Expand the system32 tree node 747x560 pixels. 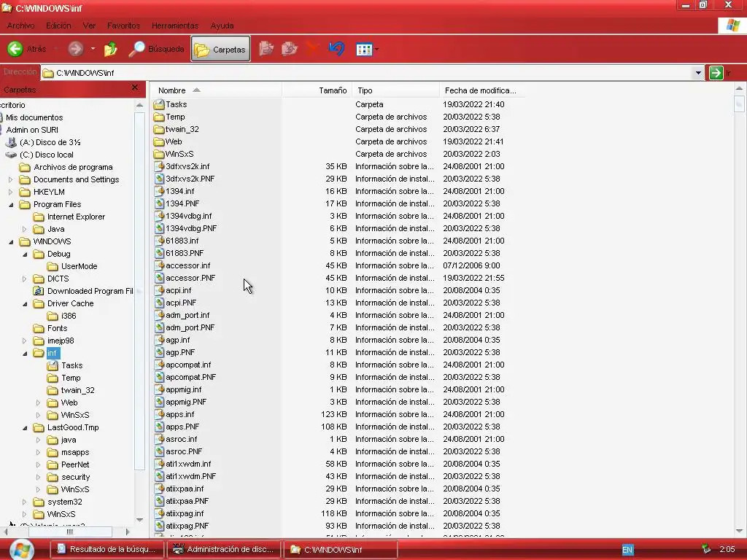tap(24, 502)
